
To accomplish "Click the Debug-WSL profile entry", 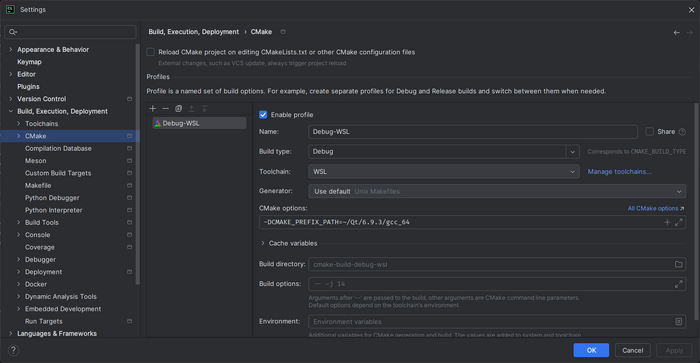I will coord(199,123).
